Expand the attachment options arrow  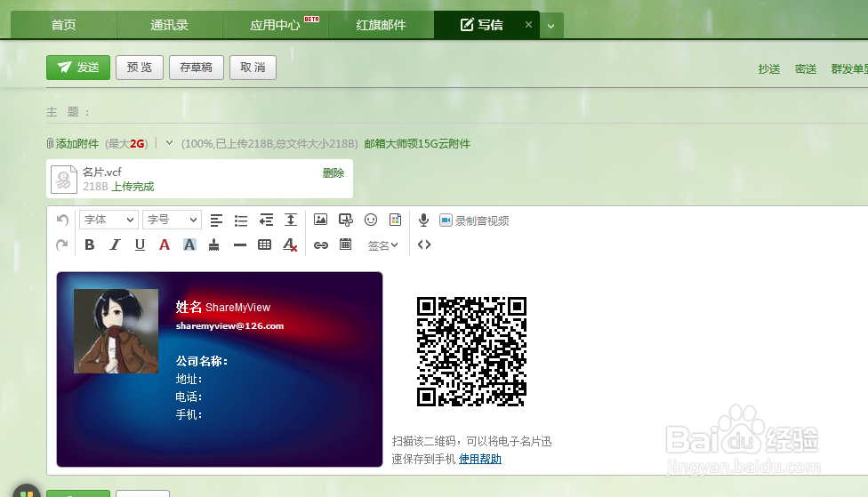(x=169, y=143)
